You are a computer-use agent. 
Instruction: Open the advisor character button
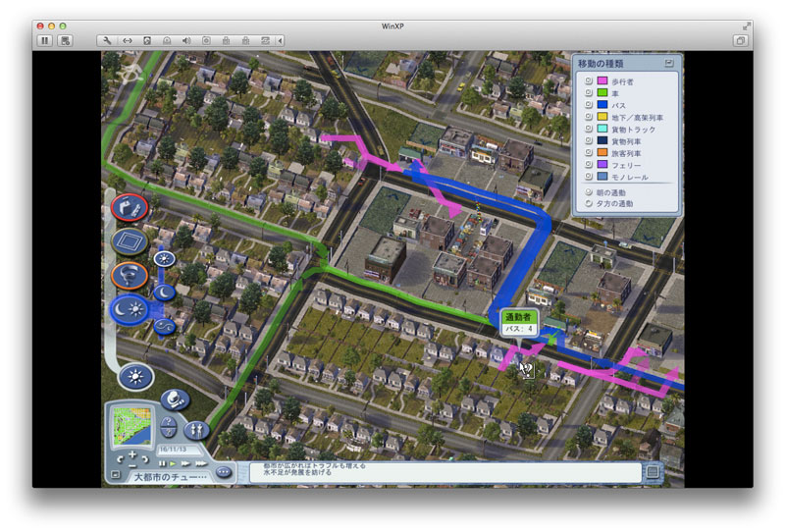click(175, 399)
